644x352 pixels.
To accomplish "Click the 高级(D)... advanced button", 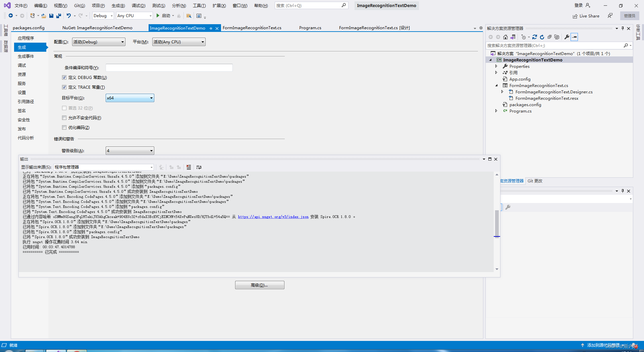I will (x=260, y=285).
